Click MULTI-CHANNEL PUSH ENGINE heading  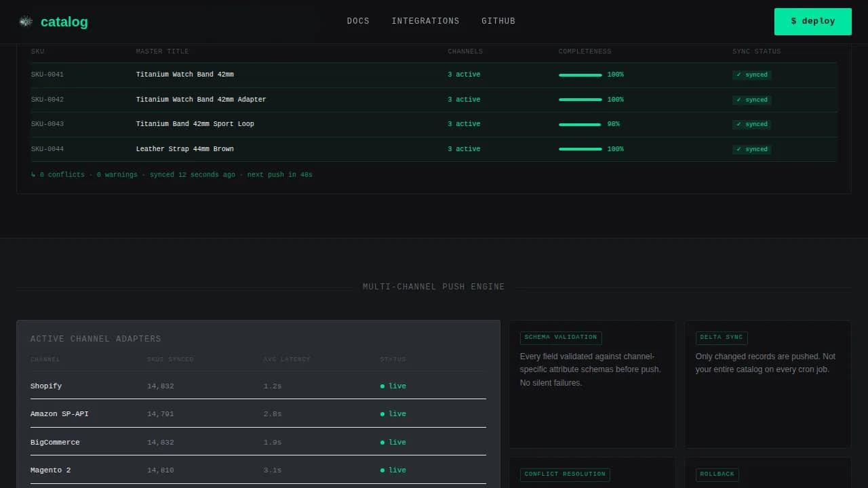click(x=434, y=287)
